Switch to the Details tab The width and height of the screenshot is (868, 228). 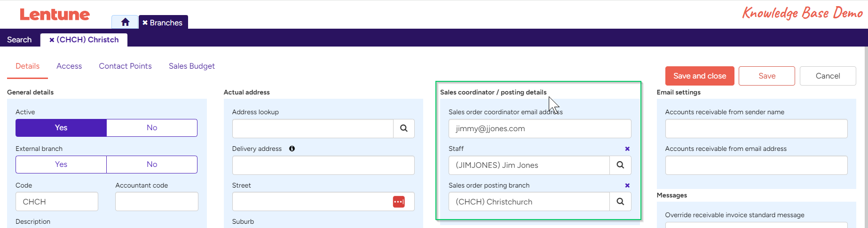[x=27, y=66]
